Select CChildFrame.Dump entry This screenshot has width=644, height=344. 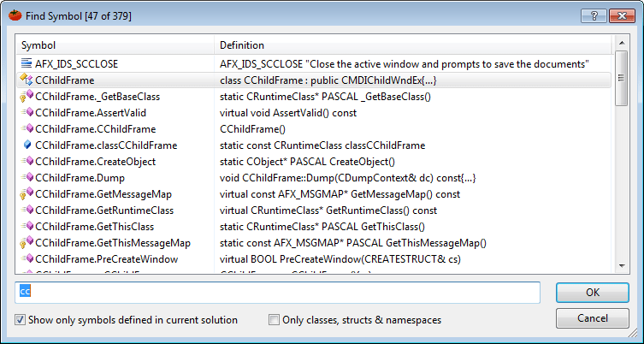click(x=80, y=178)
